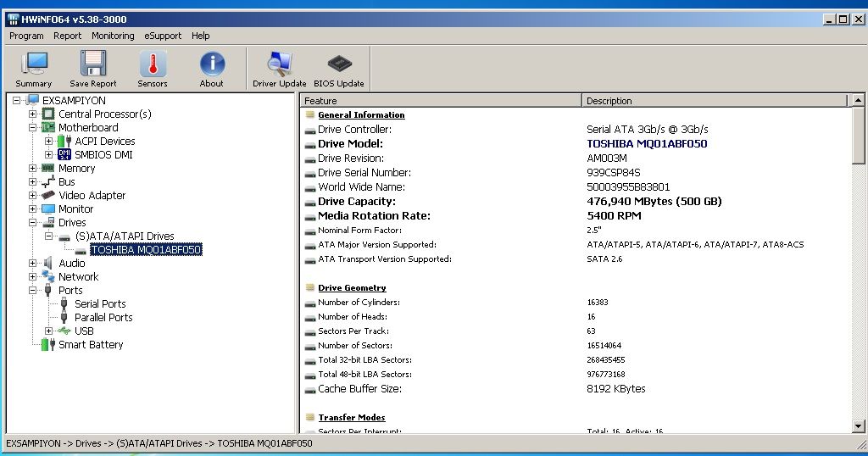Select the World Wide Name row
Image resolution: width=868 pixels, height=456 pixels.
(576, 187)
